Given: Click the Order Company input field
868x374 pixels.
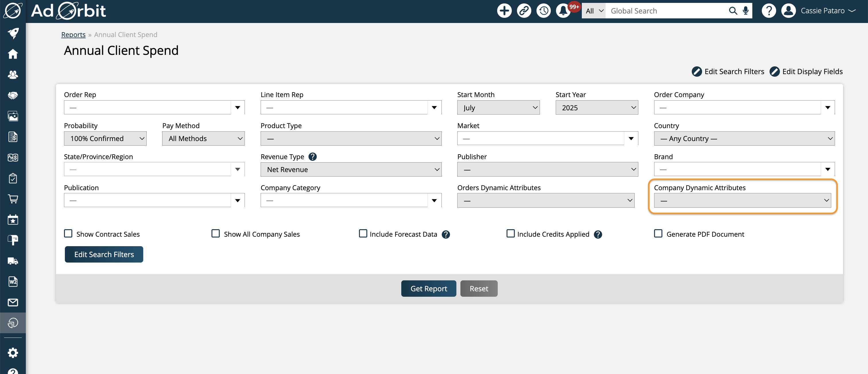Looking at the screenshot, I should [x=737, y=108].
